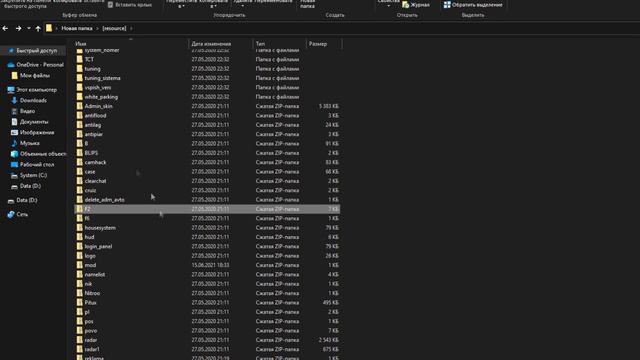
Task: Select the login_panel ZIP icon
Action: [x=80, y=247]
